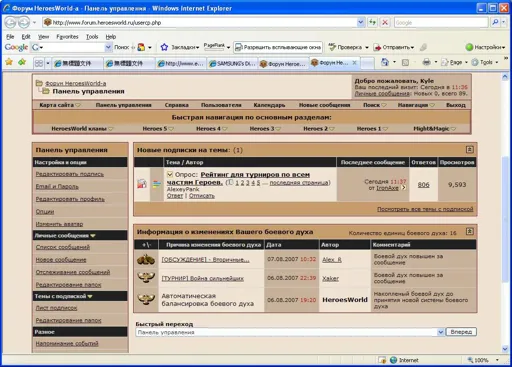Image resolution: width=512 pixels, height=367 pixels.
Task: Click the subscribed thread status icon
Action: (x=142, y=184)
